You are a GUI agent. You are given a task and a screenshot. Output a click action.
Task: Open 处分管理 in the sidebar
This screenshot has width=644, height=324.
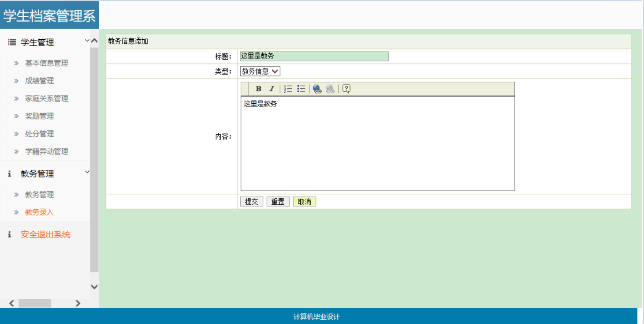coord(39,134)
